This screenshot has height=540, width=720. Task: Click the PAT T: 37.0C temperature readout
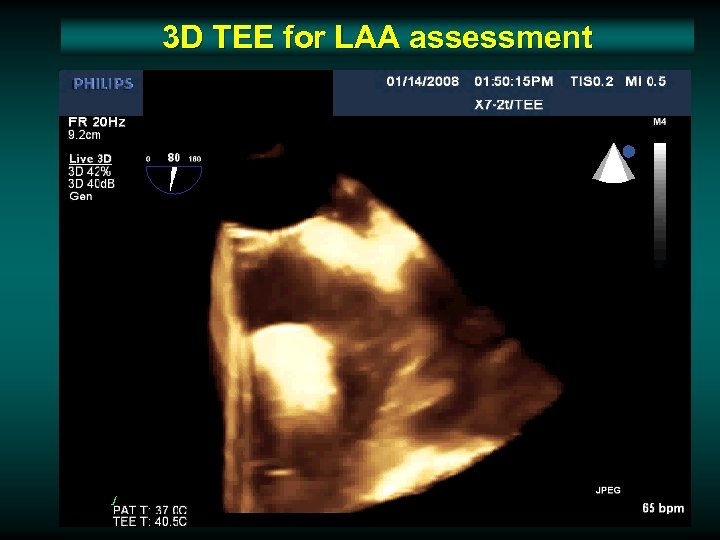[150, 510]
